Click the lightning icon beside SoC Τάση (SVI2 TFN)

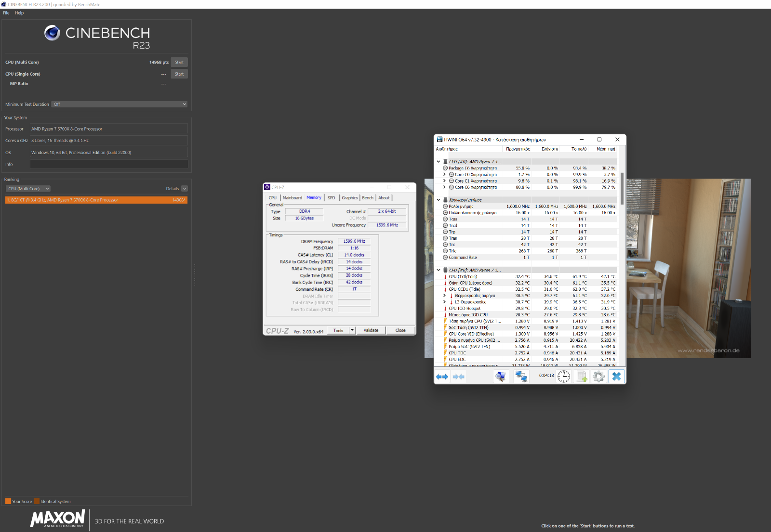coord(445,327)
